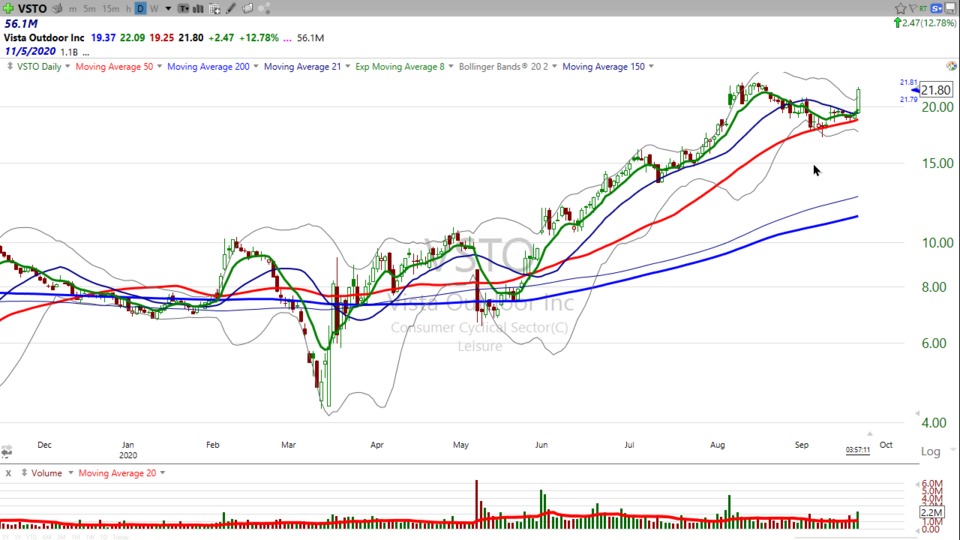Expand the Moving Average 200 dropdown arrow

256,66
